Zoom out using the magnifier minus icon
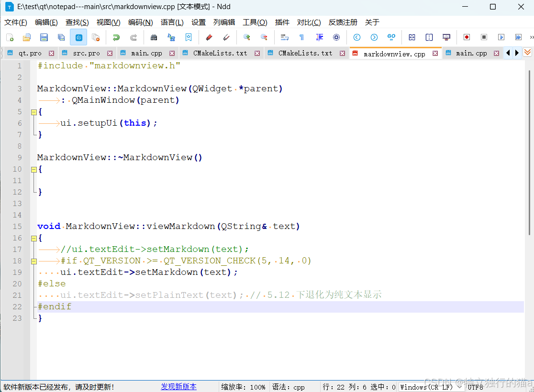Image resolution: width=534 pixels, height=392 pixels. coord(264,37)
